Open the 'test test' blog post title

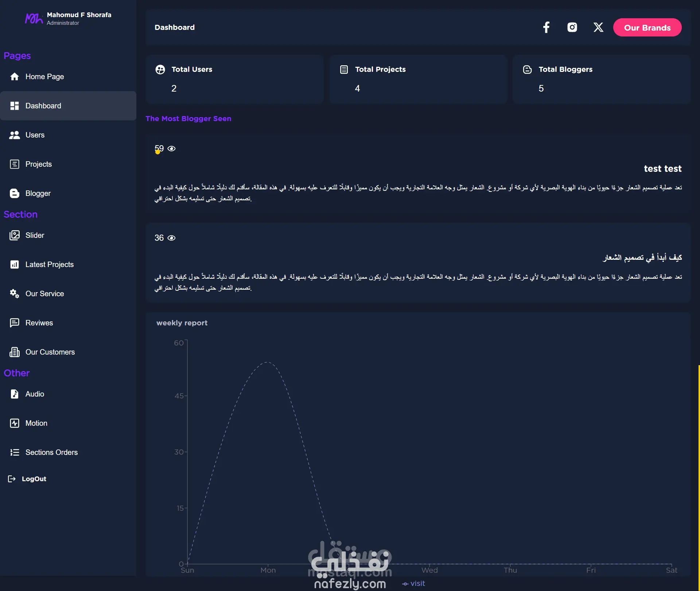tap(662, 169)
